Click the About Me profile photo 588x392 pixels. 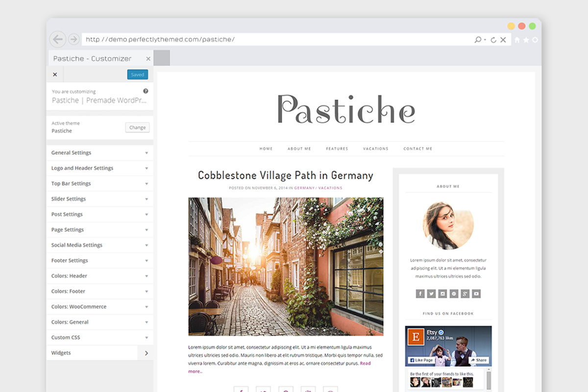448,225
